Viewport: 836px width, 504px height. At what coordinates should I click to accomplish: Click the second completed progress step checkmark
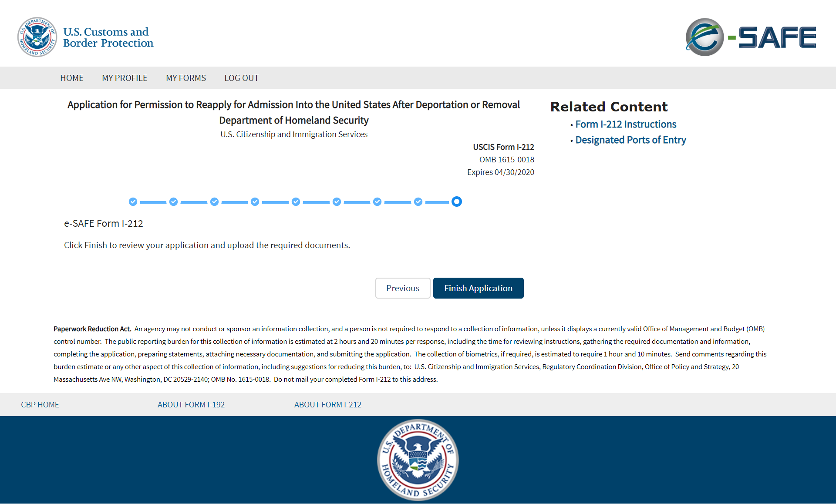(x=173, y=202)
